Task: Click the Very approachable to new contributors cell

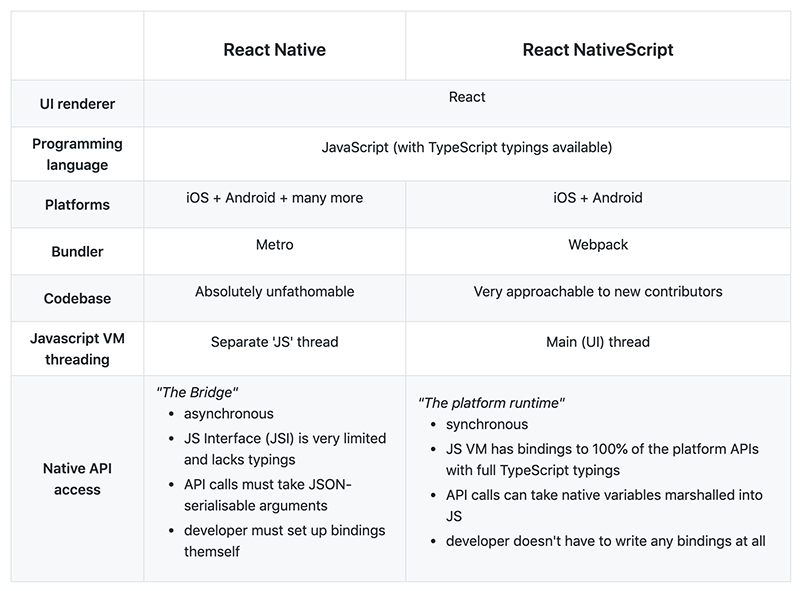Action: click(596, 291)
